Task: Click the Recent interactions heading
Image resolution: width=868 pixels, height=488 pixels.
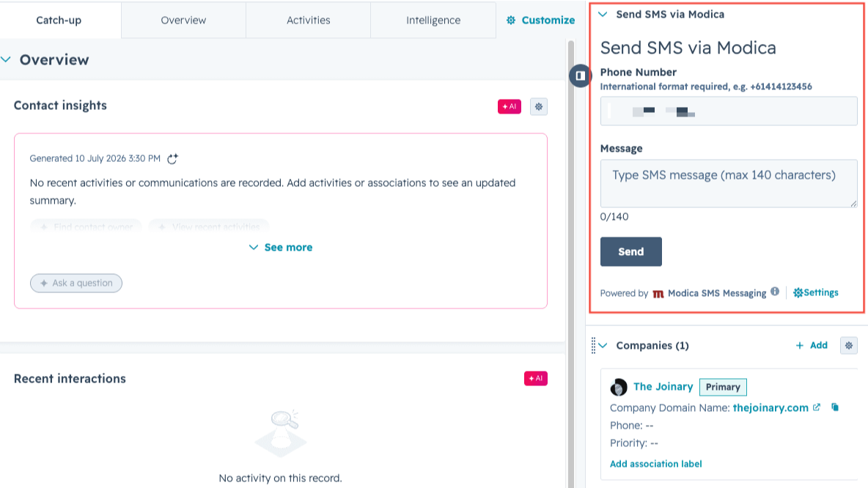Action: tap(70, 378)
